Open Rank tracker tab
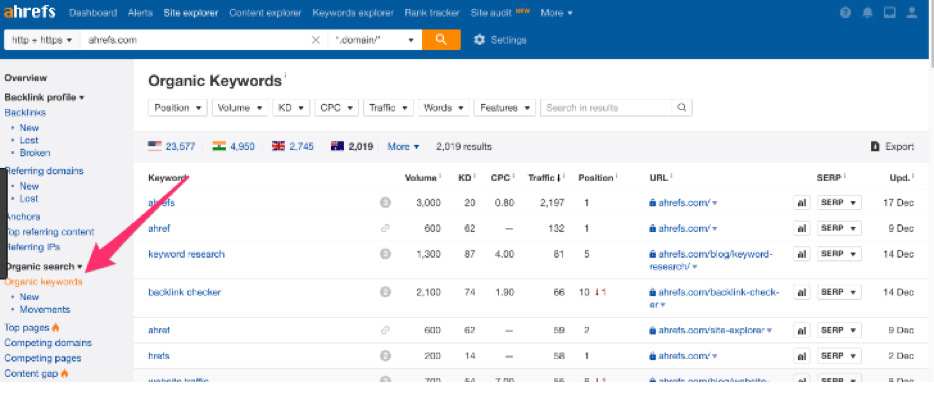The height and width of the screenshot is (406, 934). (x=432, y=13)
